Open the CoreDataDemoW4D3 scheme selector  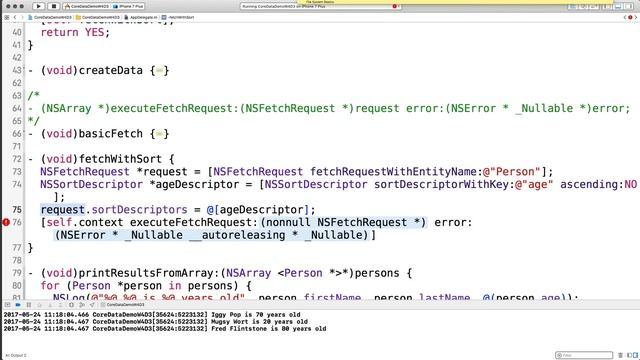click(87, 7)
